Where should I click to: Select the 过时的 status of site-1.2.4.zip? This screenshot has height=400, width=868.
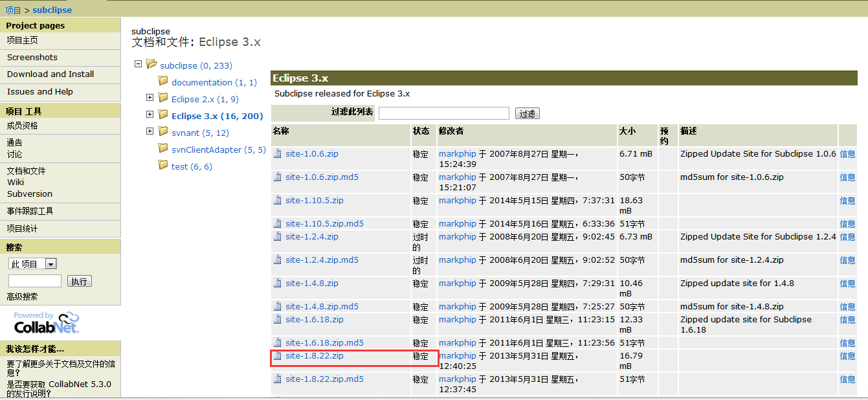(421, 242)
